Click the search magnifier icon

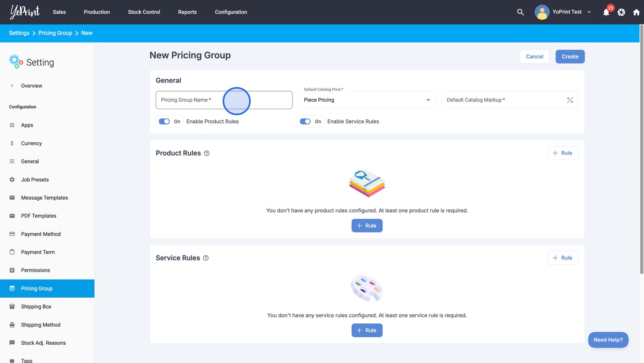coord(520,12)
